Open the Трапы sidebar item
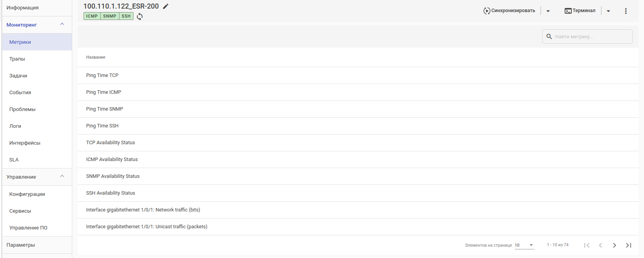The height and width of the screenshot is (258, 644). (x=17, y=59)
